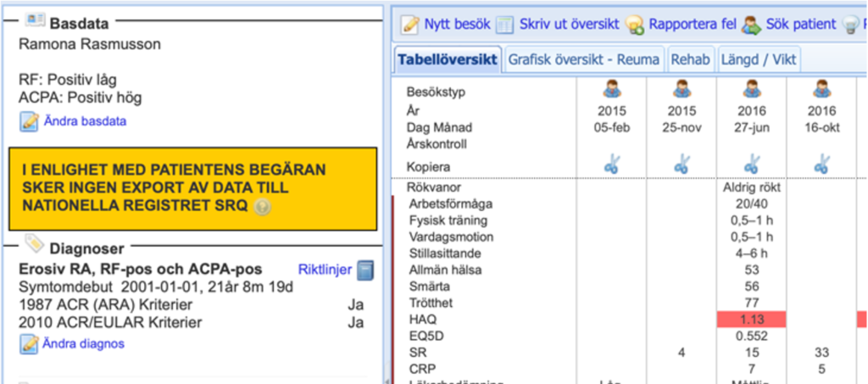Click visit type icon above 25-nov column

(682, 90)
